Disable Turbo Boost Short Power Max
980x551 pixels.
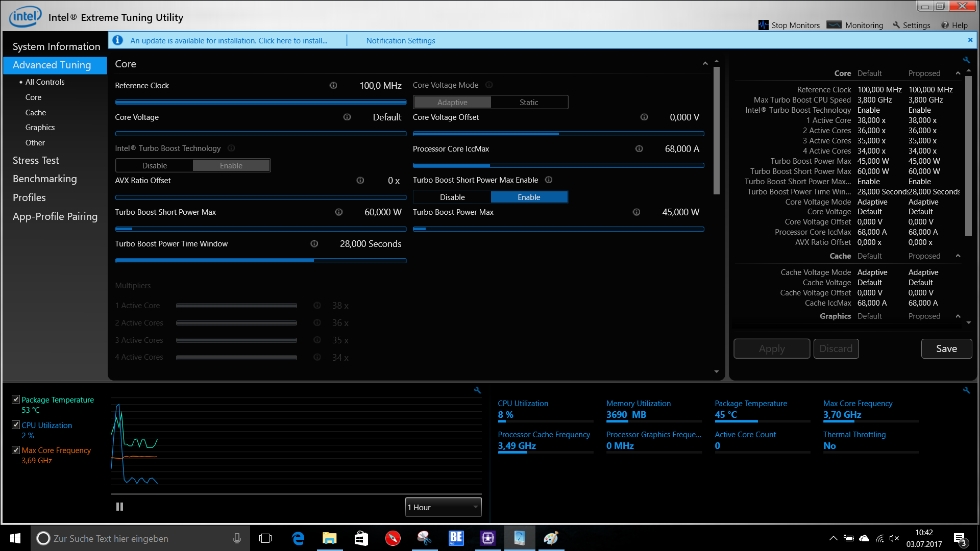click(x=452, y=197)
